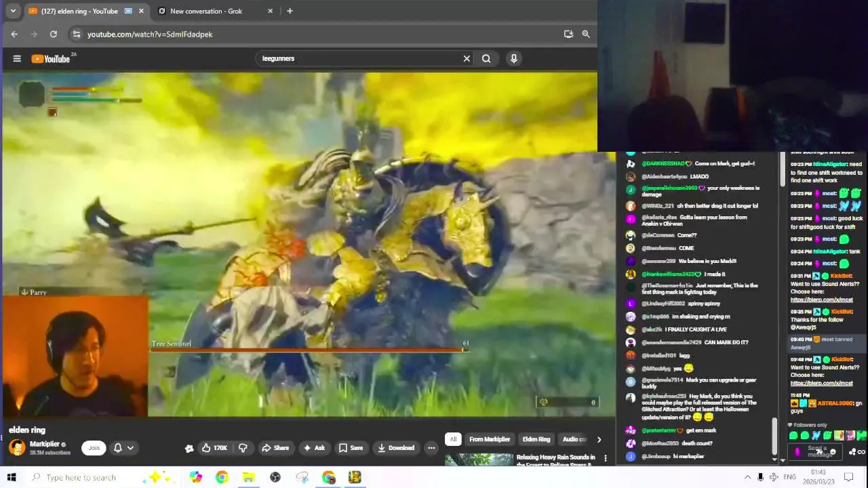Viewport: 868px width, 488px height.
Task: Like the video showing 170K
Action: point(214,447)
